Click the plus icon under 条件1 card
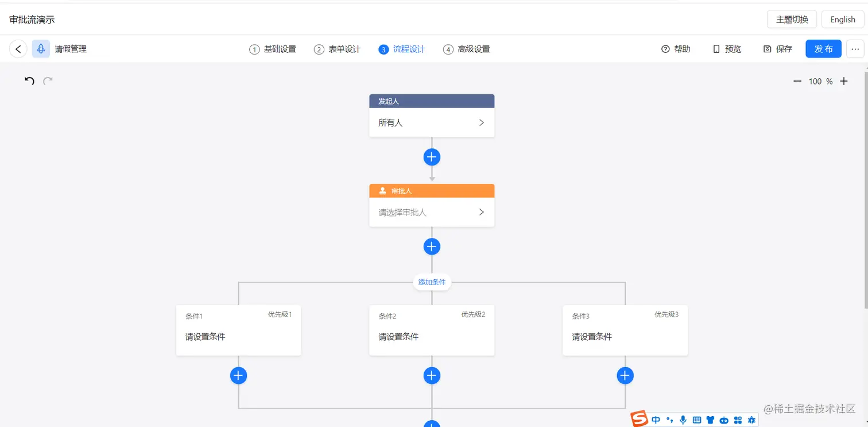The height and width of the screenshot is (427, 868). point(238,375)
